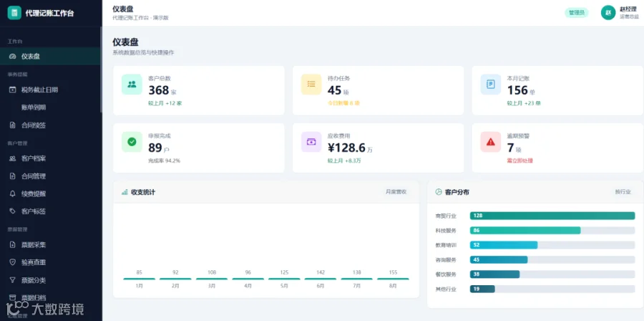Click the 票据分类 filter icon

point(12,280)
